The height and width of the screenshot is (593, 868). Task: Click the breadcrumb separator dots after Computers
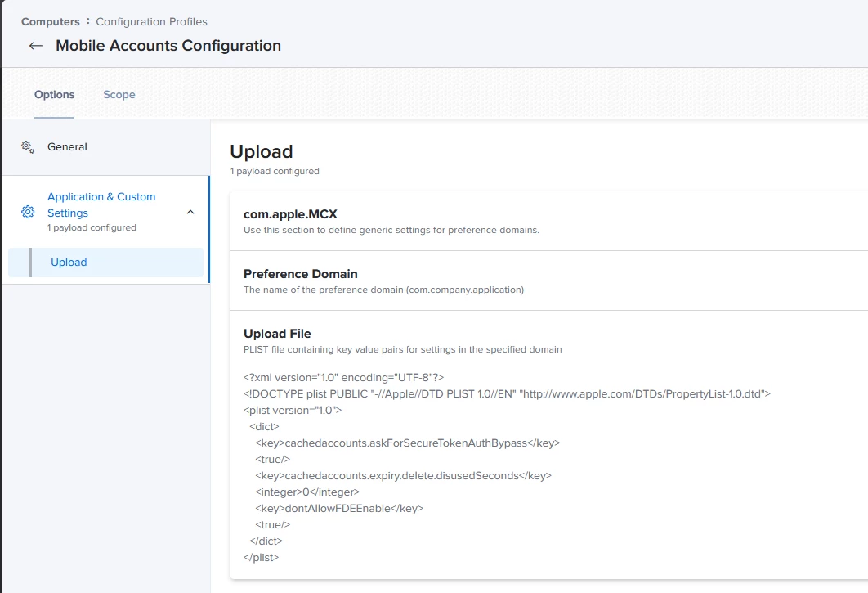[x=88, y=21]
